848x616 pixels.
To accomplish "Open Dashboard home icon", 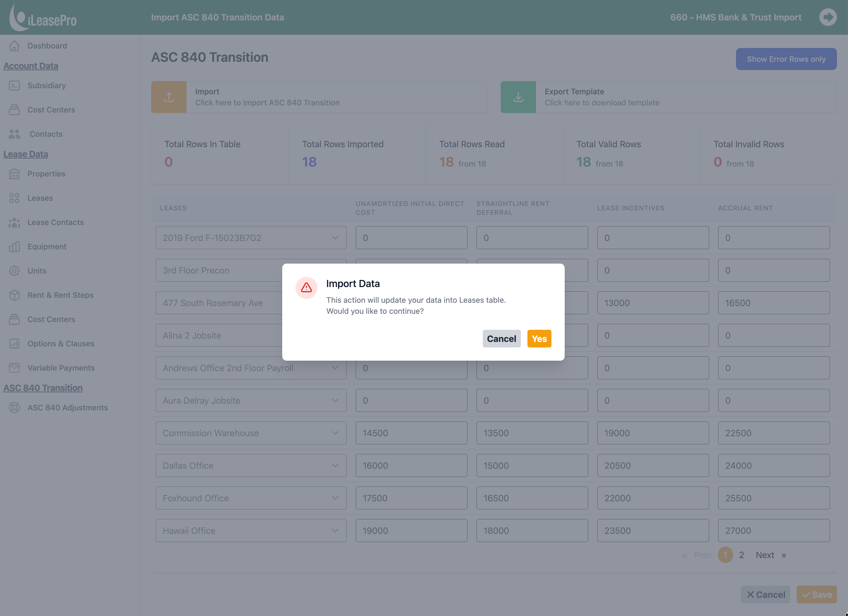I will tap(14, 45).
